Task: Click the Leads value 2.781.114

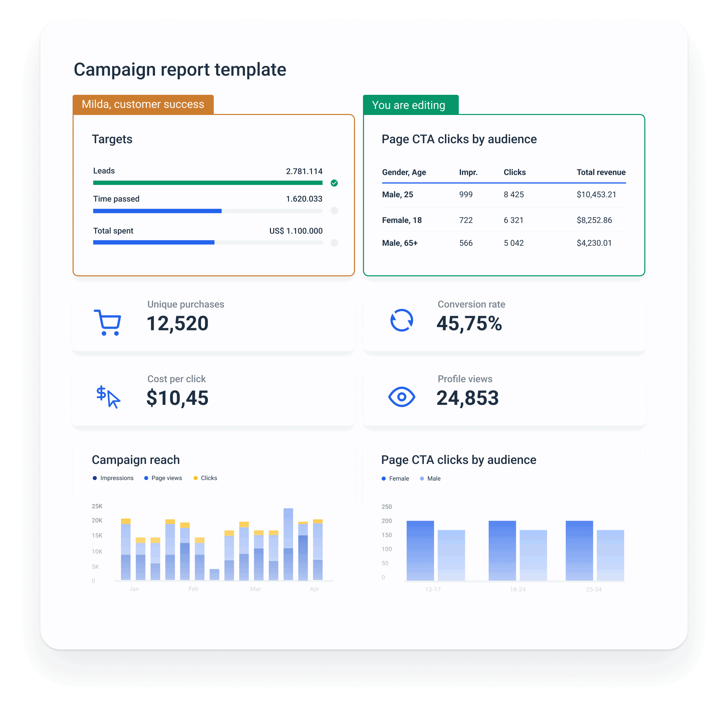Action: pos(304,171)
